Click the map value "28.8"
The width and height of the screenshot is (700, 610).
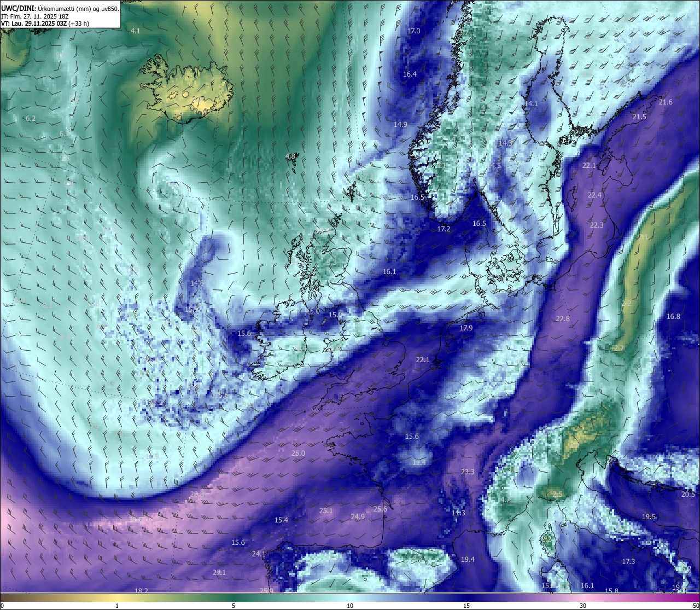pyautogui.click(x=197, y=495)
